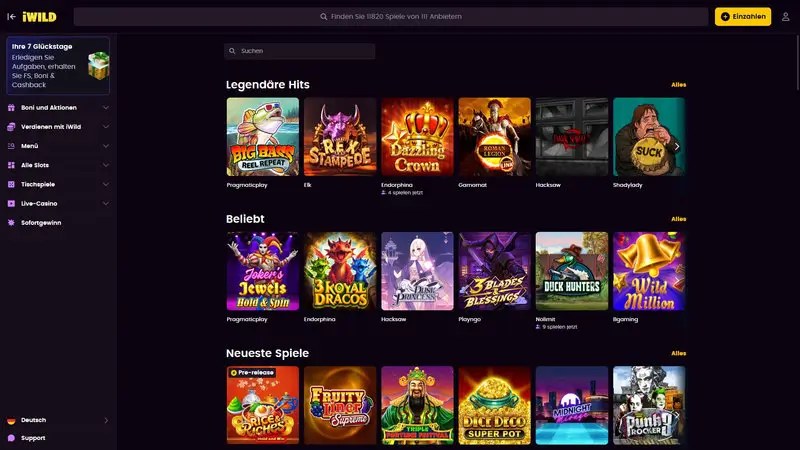The height and width of the screenshot is (450, 800).
Task: Click the Suchen field magnifier icon
Action: tap(232, 51)
